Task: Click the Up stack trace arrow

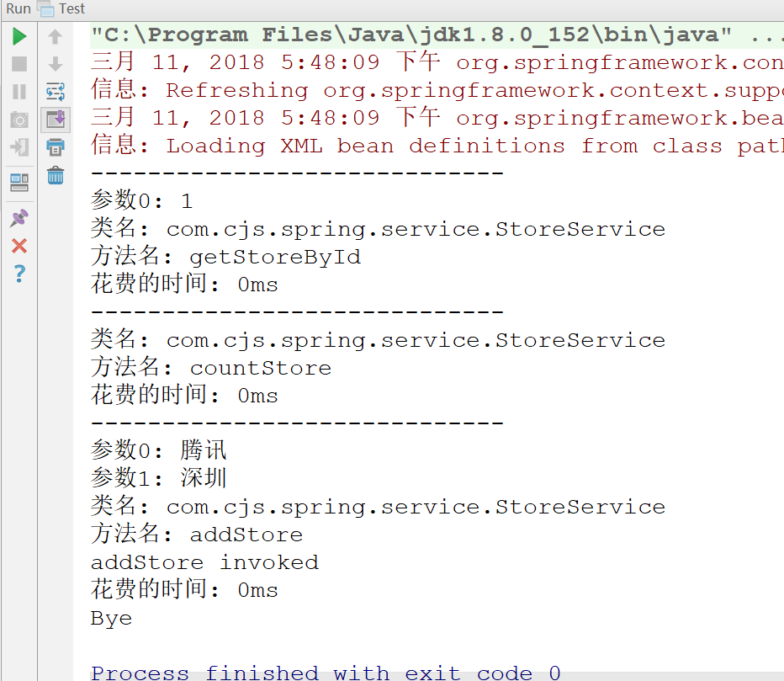Action: (x=56, y=36)
